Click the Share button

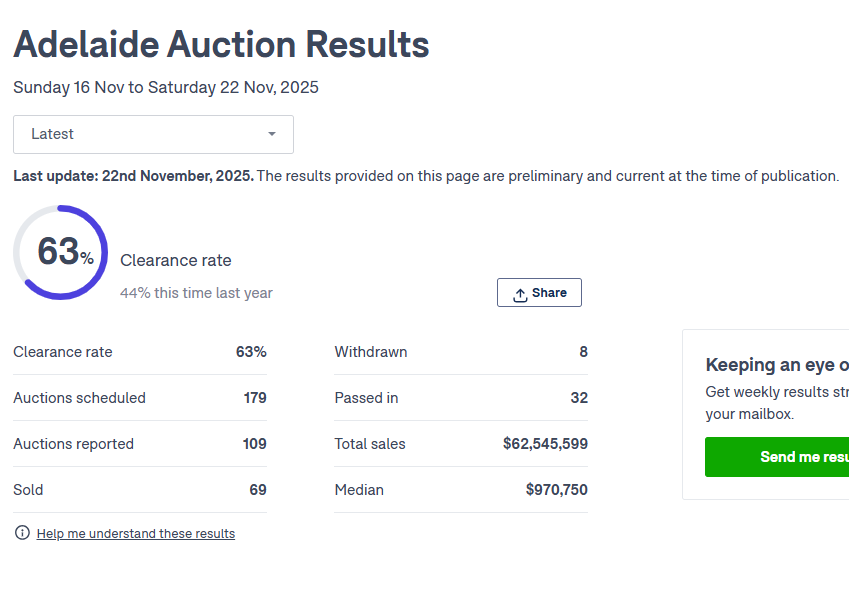pos(539,293)
